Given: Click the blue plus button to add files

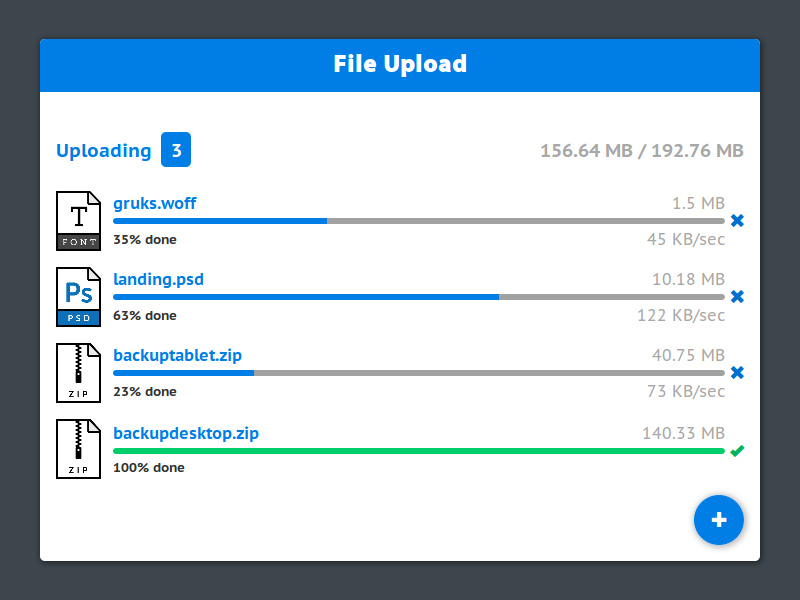Looking at the screenshot, I should pos(719,520).
